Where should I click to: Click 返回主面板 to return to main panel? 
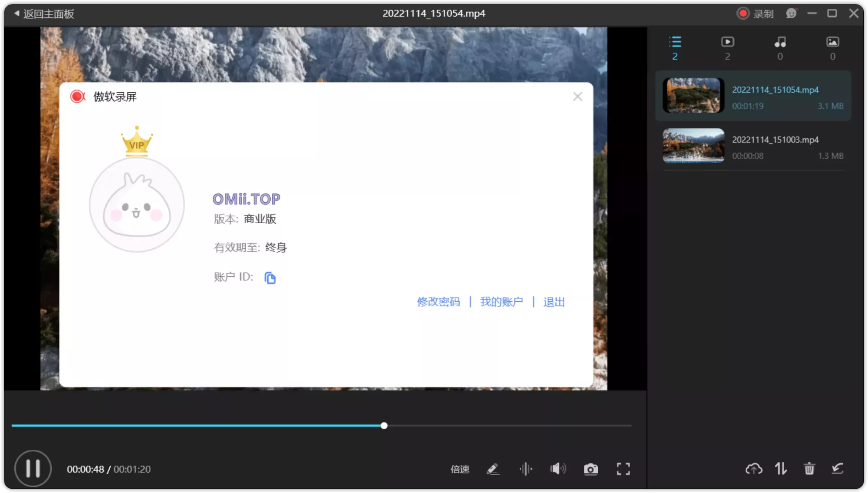click(x=44, y=14)
